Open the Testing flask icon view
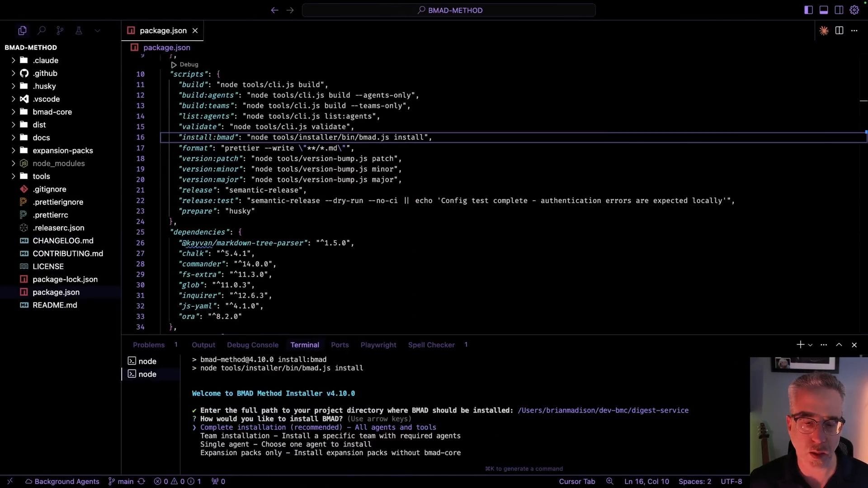The image size is (868, 488). (79, 31)
